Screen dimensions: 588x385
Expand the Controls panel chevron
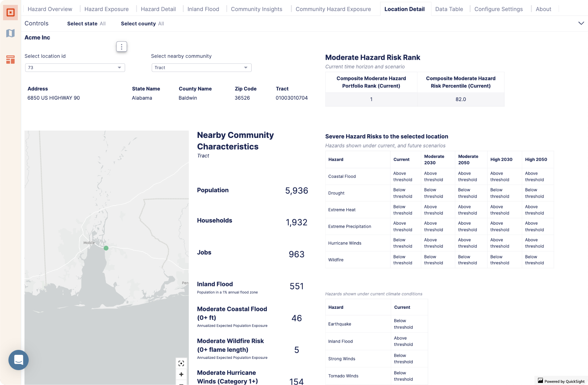click(x=581, y=23)
